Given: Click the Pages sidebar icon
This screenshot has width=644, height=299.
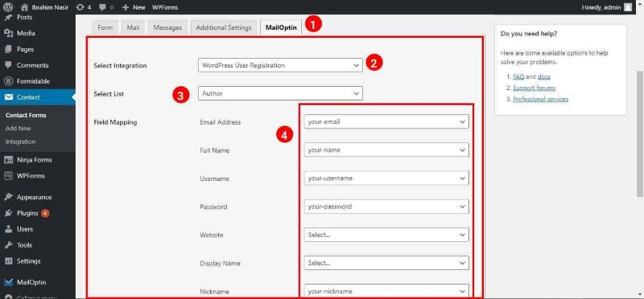Looking at the screenshot, I should pyautogui.click(x=8, y=49).
